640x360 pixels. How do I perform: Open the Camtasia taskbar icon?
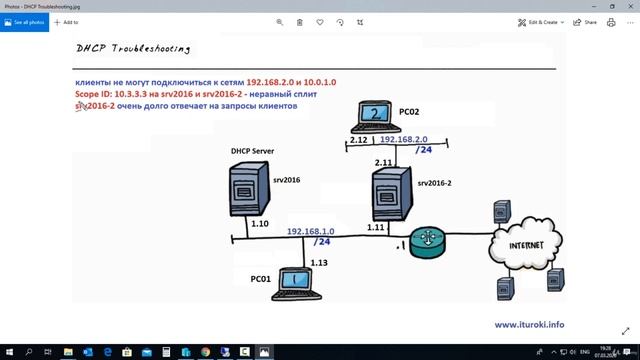pos(244,352)
